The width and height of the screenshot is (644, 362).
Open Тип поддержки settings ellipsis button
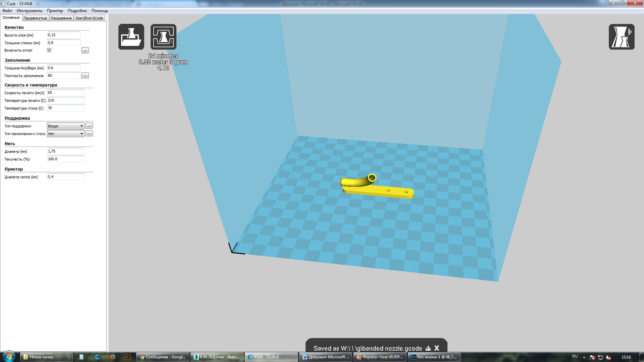coord(89,126)
